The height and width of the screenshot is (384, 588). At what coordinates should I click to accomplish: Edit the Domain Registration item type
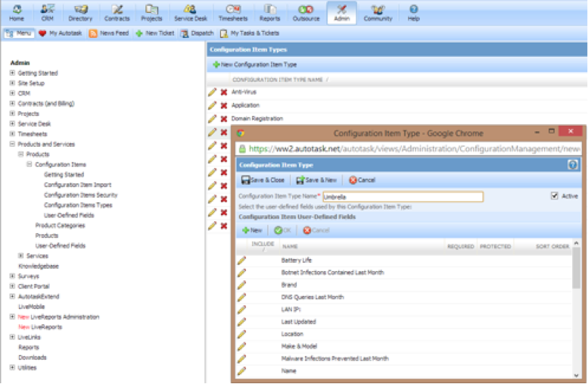pyautogui.click(x=212, y=119)
